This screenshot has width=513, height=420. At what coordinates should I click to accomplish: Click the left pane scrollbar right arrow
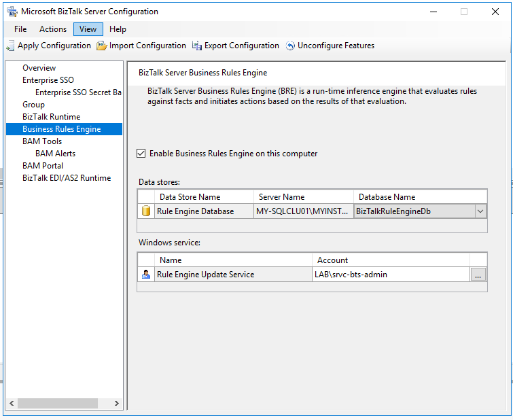click(117, 403)
